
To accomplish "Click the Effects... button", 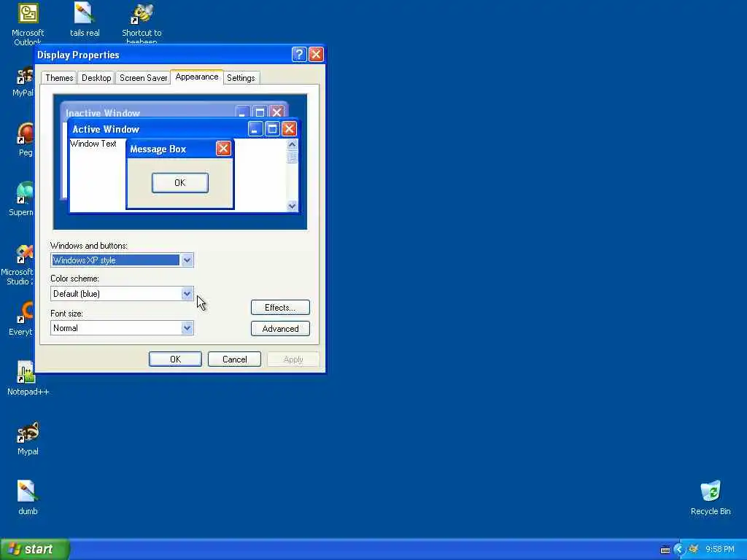I will tap(280, 308).
